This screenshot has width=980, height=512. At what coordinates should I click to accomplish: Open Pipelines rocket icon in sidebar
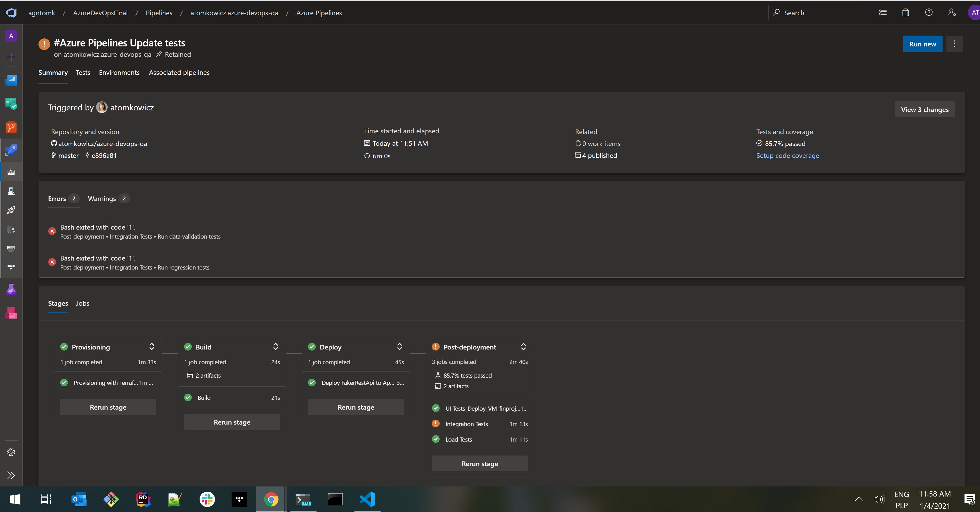[x=11, y=151]
